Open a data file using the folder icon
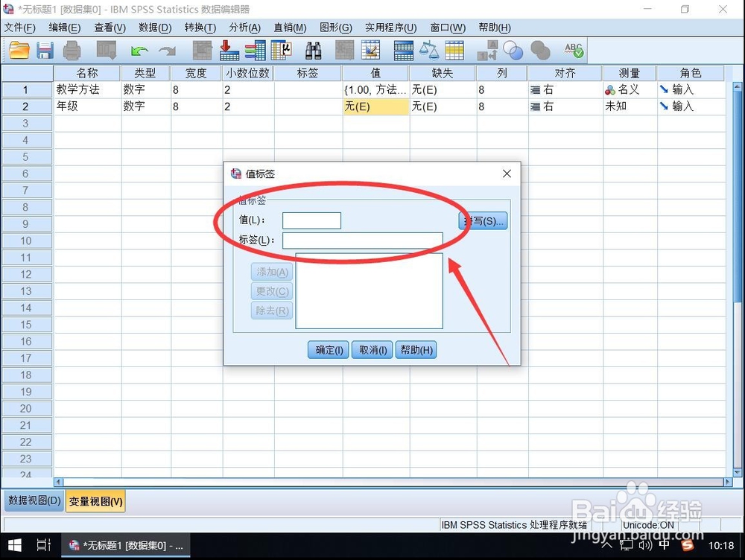 [19, 51]
